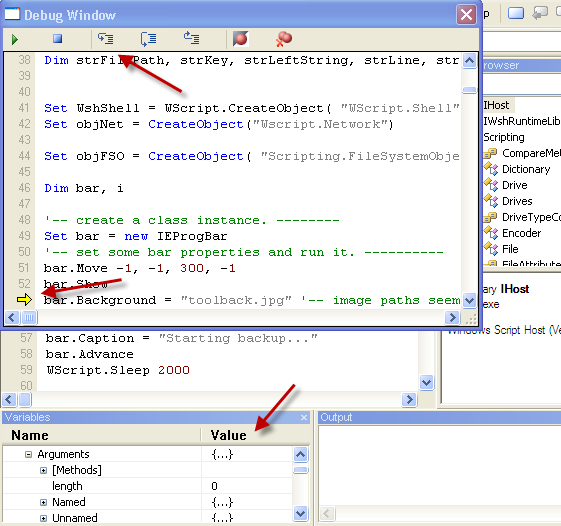Screen dimensions: 561x526
Task: Click the File class icon
Action: (491, 249)
